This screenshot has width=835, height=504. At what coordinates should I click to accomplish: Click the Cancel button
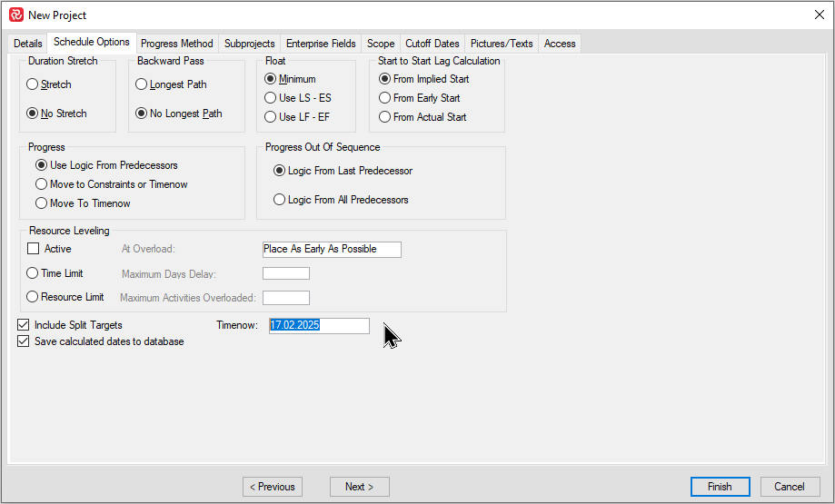point(790,487)
